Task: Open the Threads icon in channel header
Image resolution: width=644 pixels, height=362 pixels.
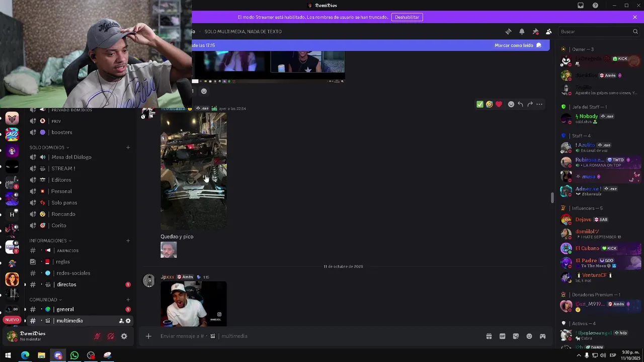Action: 508,31
